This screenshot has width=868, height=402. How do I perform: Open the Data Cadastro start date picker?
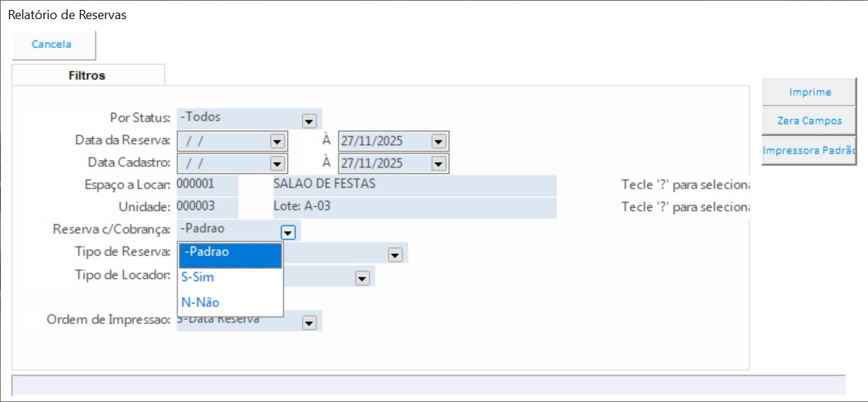(x=277, y=163)
